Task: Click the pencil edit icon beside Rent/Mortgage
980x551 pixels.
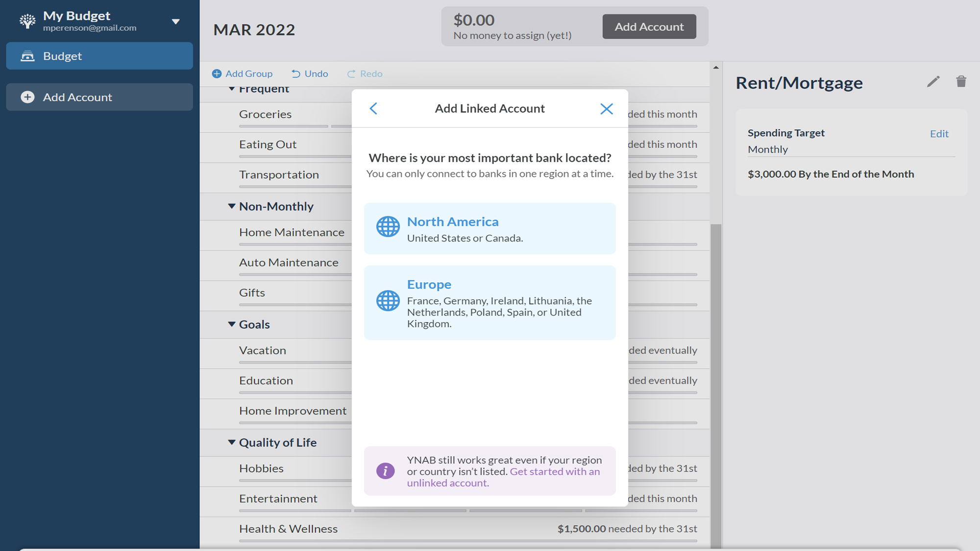Action: coord(933,82)
